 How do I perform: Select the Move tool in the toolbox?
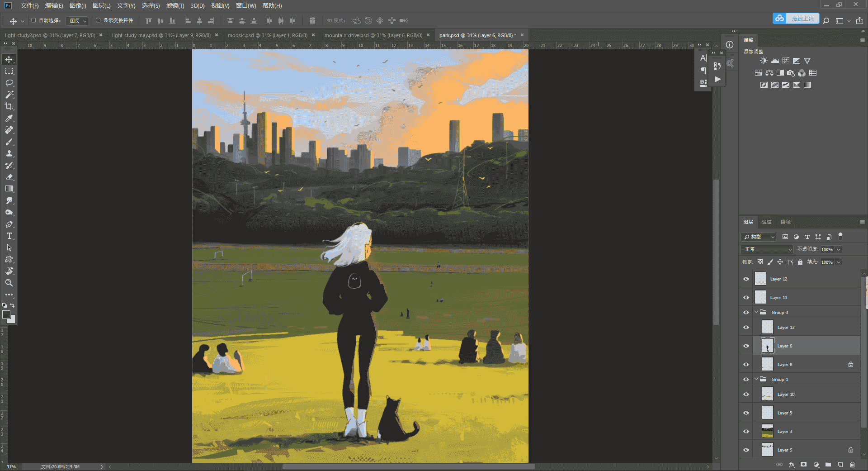(9, 59)
